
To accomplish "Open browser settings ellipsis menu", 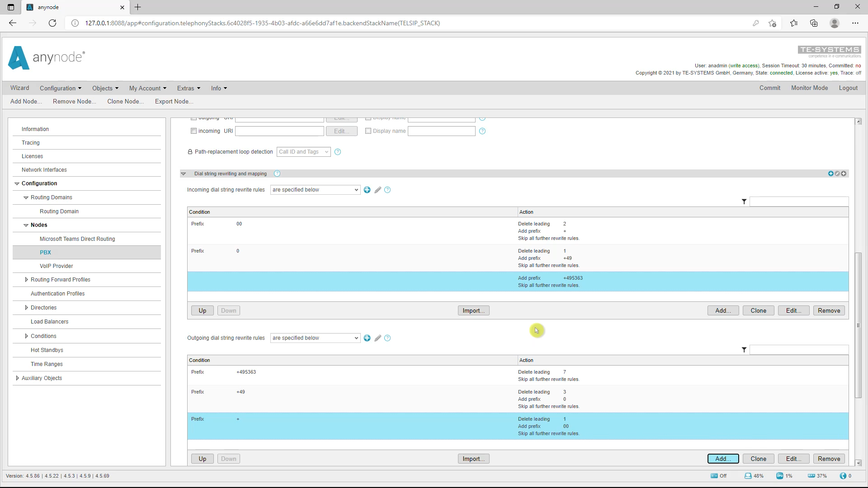I will pos(855,23).
